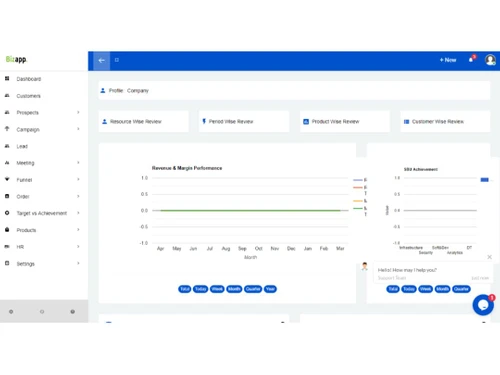Dismiss the chat greeting with the X
The width and height of the screenshot is (500, 375).
click(489, 257)
